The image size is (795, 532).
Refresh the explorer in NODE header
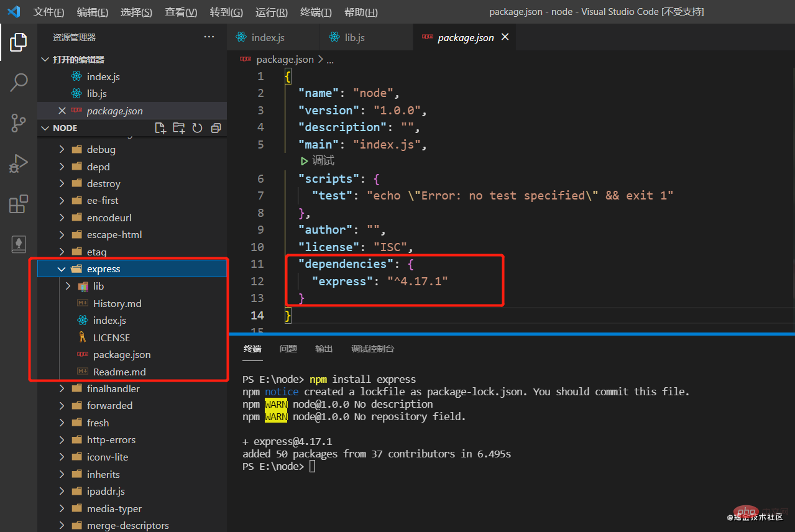click(x=198, y=128)
